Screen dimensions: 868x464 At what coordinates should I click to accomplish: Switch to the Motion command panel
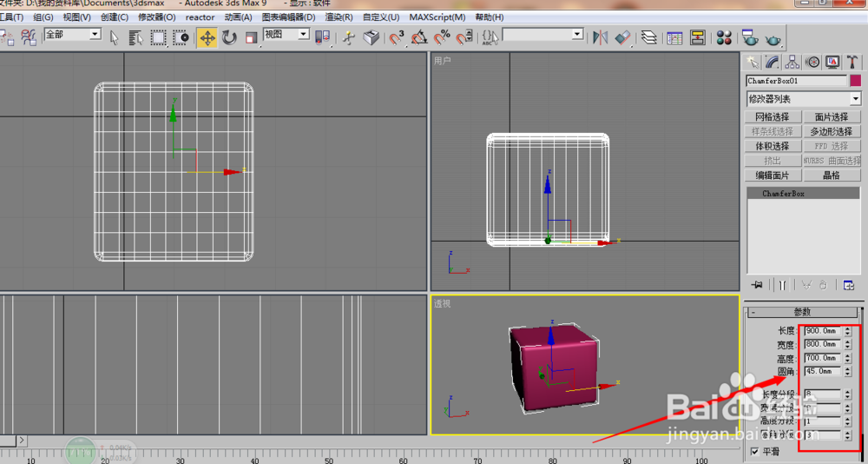812,62
